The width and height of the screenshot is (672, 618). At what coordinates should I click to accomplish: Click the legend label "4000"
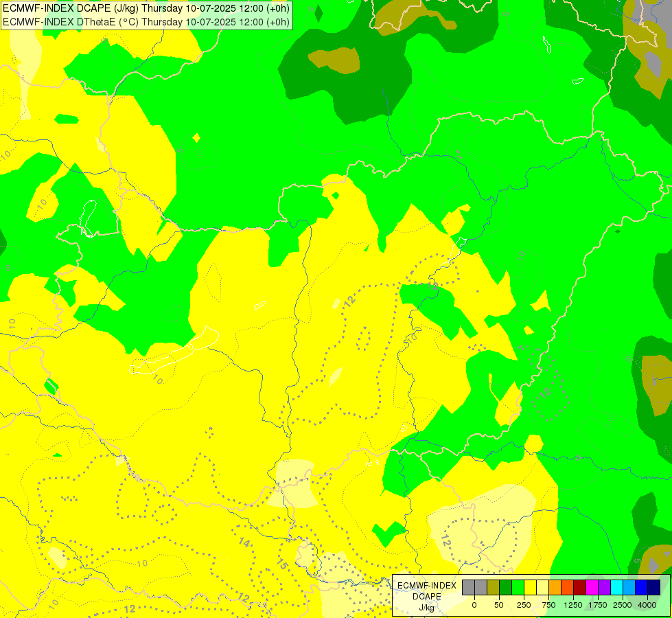647,605
